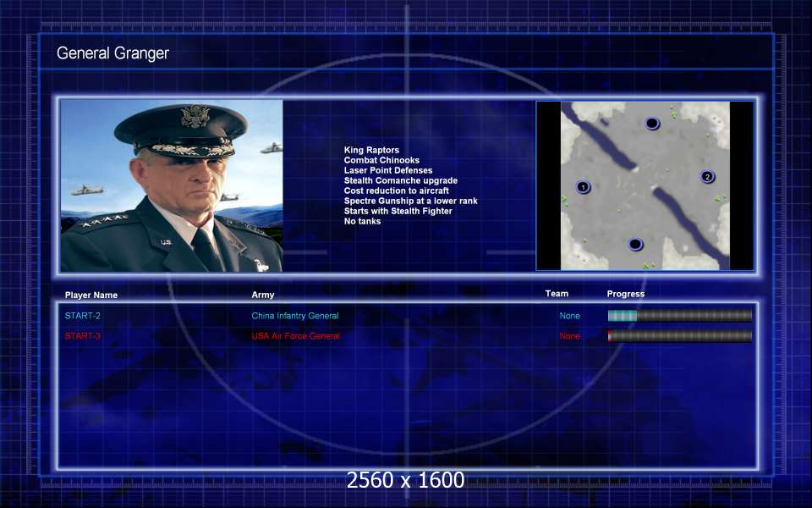Select the START-2 player name
The width and height of the screenshot is (812, 508).
(x=82, y=316)
